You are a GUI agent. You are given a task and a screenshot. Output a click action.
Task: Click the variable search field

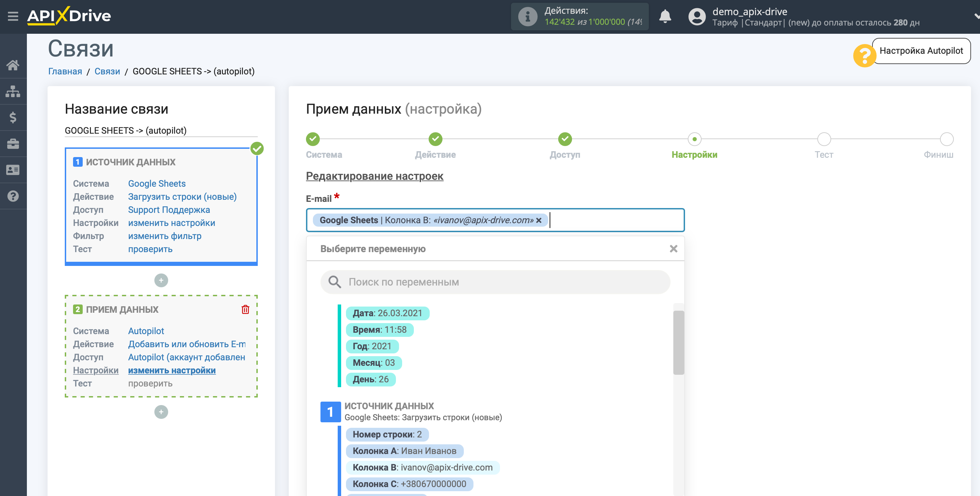point(495,282)
